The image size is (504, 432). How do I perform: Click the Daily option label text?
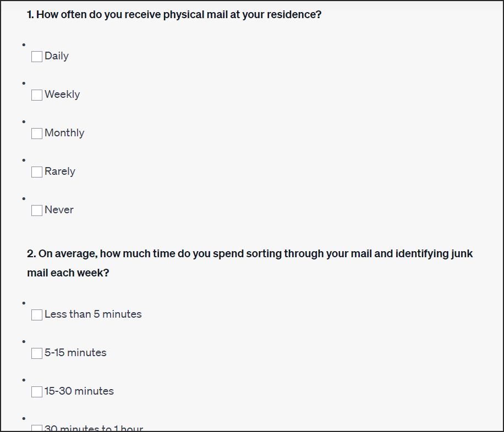pyautogui.click(x=57, y=56)
